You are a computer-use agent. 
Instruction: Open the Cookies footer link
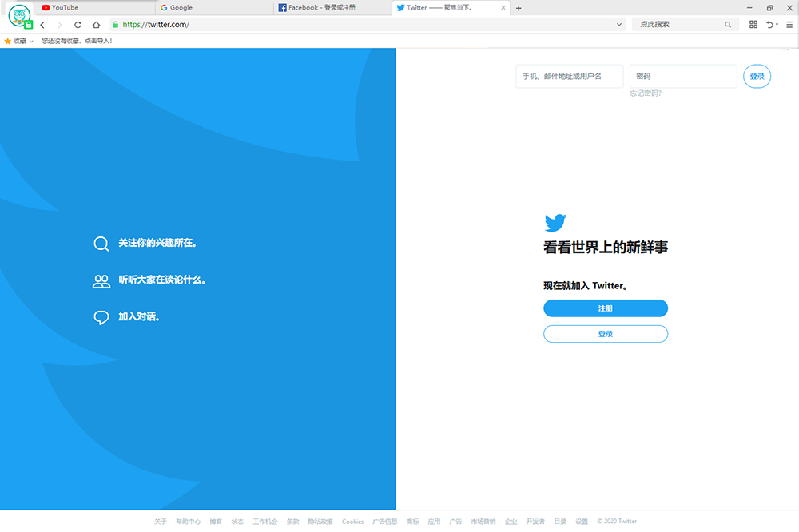pyautogui.click(x=352, y=522)
